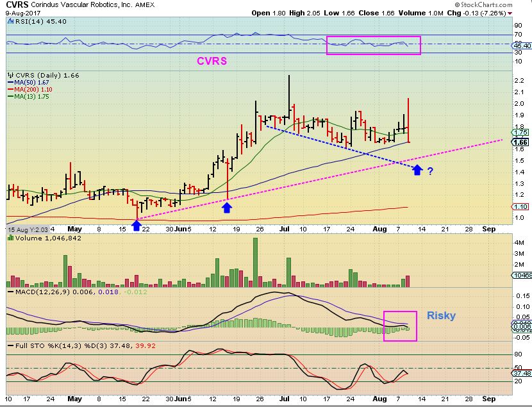
Task: Click the 2.2 price axis label
Action: tap(519, 81)
